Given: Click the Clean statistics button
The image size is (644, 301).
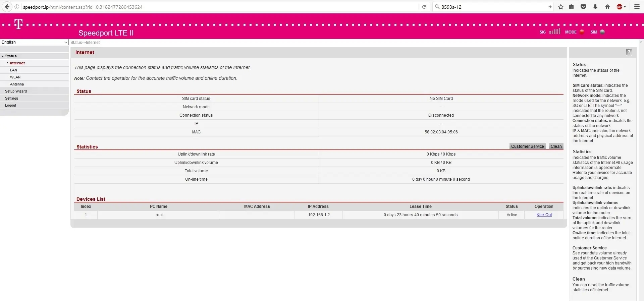Looking at the screenshot, I should point(556,146).
